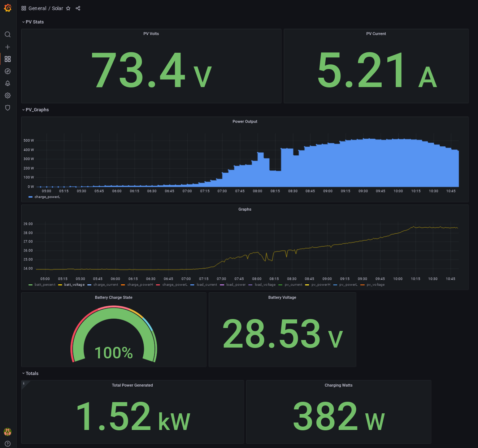Click the Create plus icon in sidebar
This screenshot has width=478, height=448.
click(8, 47)
